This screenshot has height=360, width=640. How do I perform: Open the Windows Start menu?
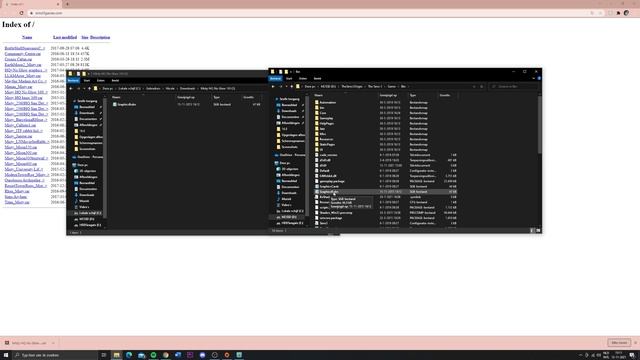[x=6, y=355]
